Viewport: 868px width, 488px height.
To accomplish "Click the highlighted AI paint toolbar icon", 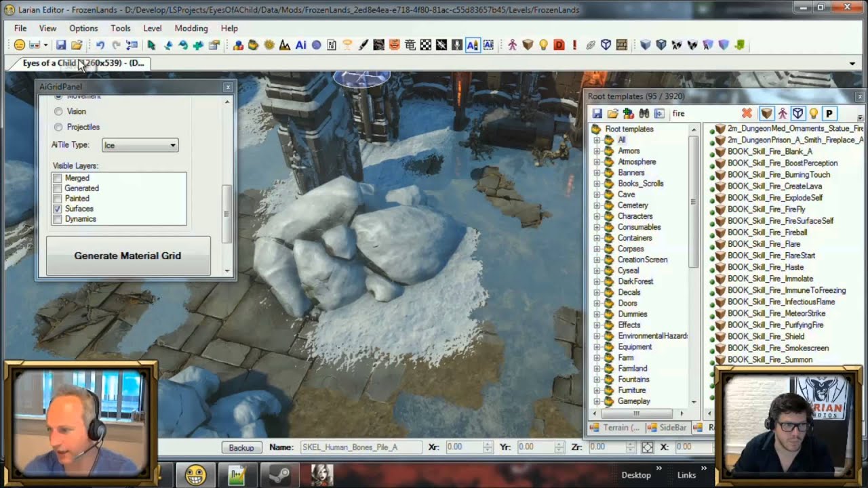I will coord(473,45).
